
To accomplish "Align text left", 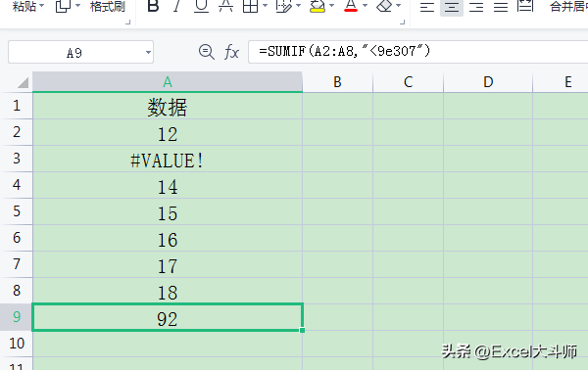I will click(x=426, y=7).
